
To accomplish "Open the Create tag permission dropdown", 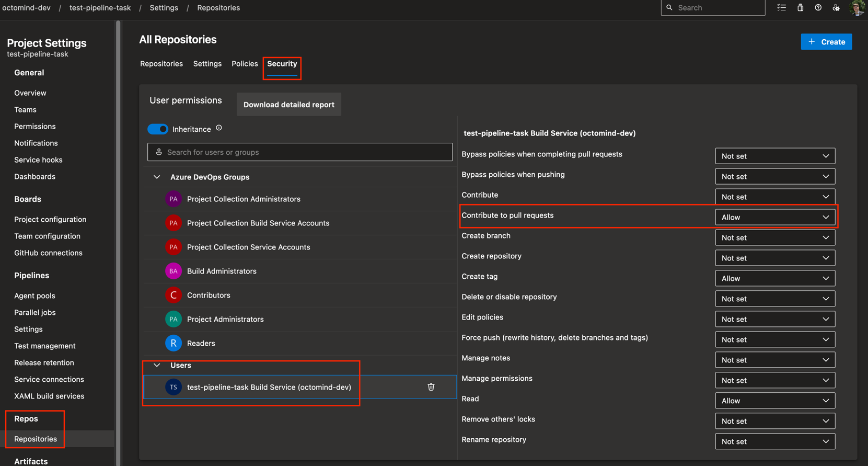I will pos(775,278).
